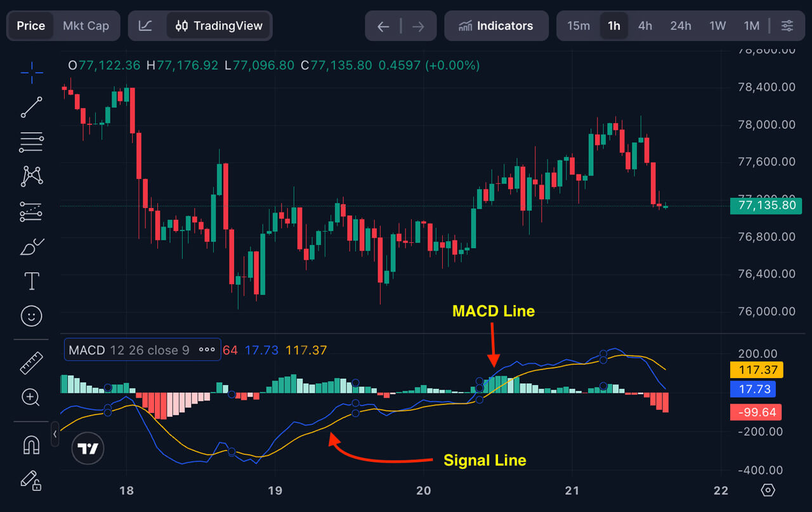Click the TradingView logo badge
Viewport: 812px width, 512px height.
tap(88, 449)
